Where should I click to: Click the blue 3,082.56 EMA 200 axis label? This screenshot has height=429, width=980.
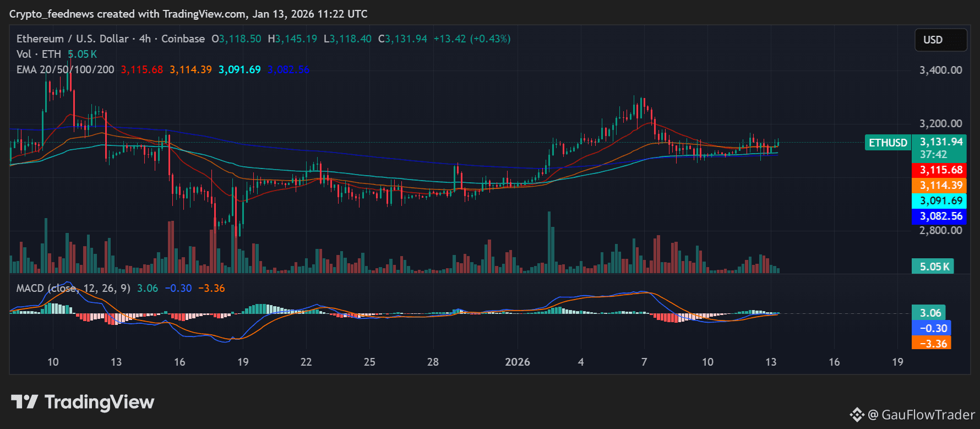940,216
